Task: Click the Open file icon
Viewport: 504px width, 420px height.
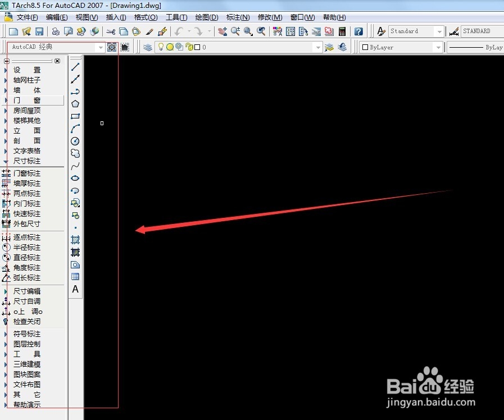Action: (x=26, y=31)
